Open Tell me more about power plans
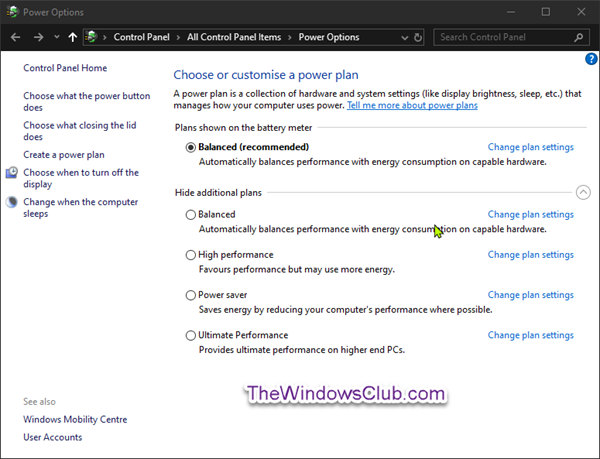The height and width of the screenshot is (459, 600). [x=412, y=105]
